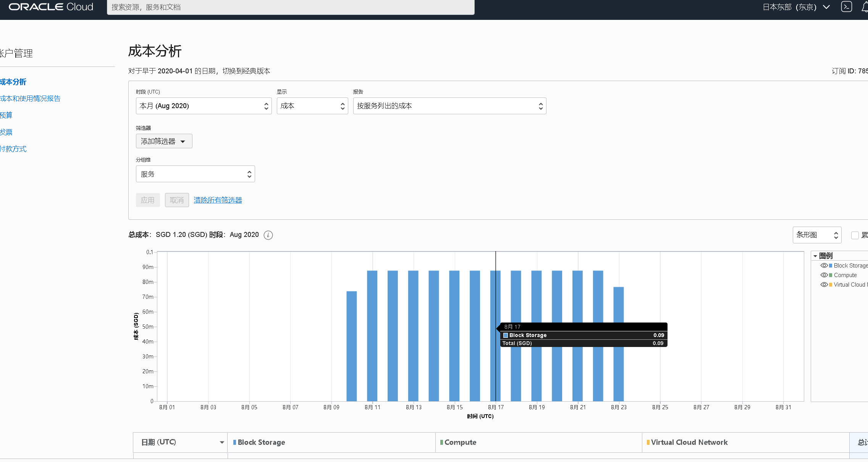Open the 条形图 chart type dropdown
The height and width of the screenshot is (462, 868).
[816, 235]
